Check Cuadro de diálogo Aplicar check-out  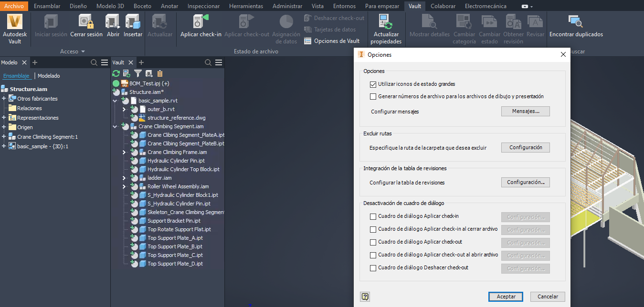(x=373, y=242)
